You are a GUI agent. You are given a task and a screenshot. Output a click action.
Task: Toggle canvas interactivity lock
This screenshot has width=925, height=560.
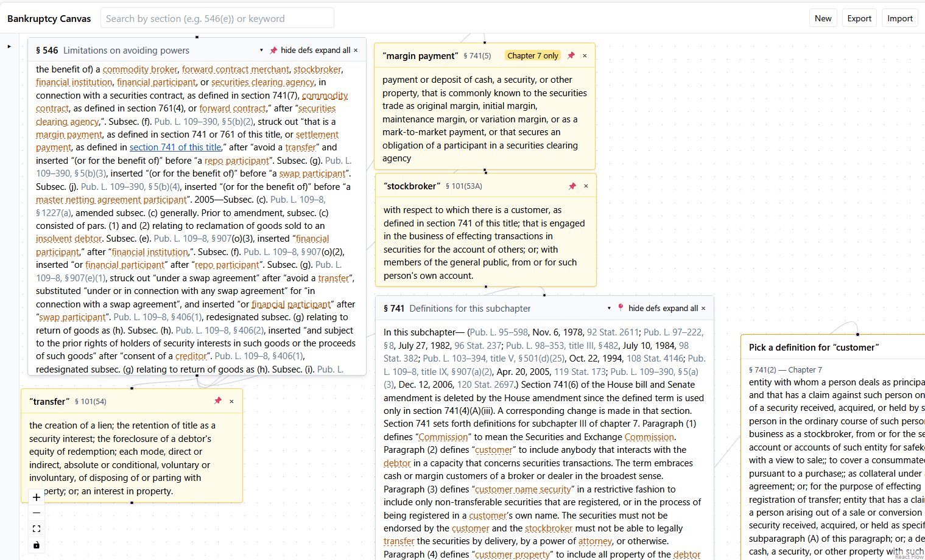[x=37, y=545]
